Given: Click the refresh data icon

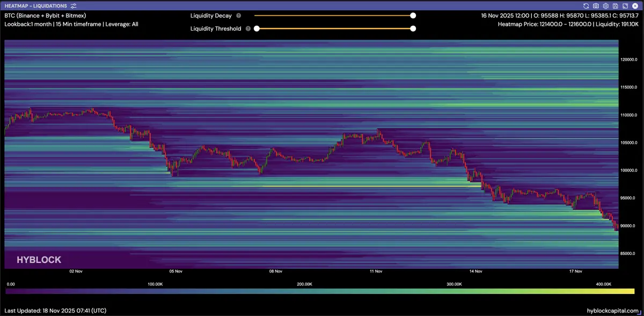Looking at the screenshot, I should (x=587, y=5).
